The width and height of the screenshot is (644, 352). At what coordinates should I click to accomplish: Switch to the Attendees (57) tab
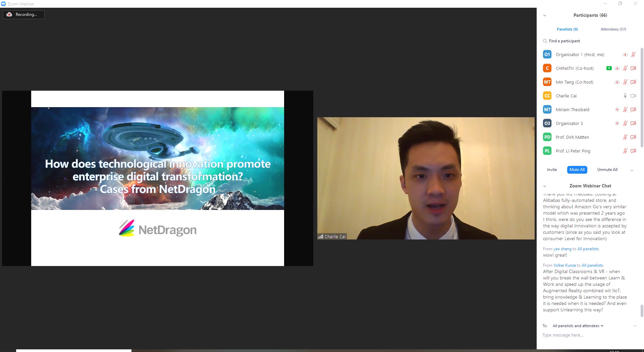[x=613, y=29]
